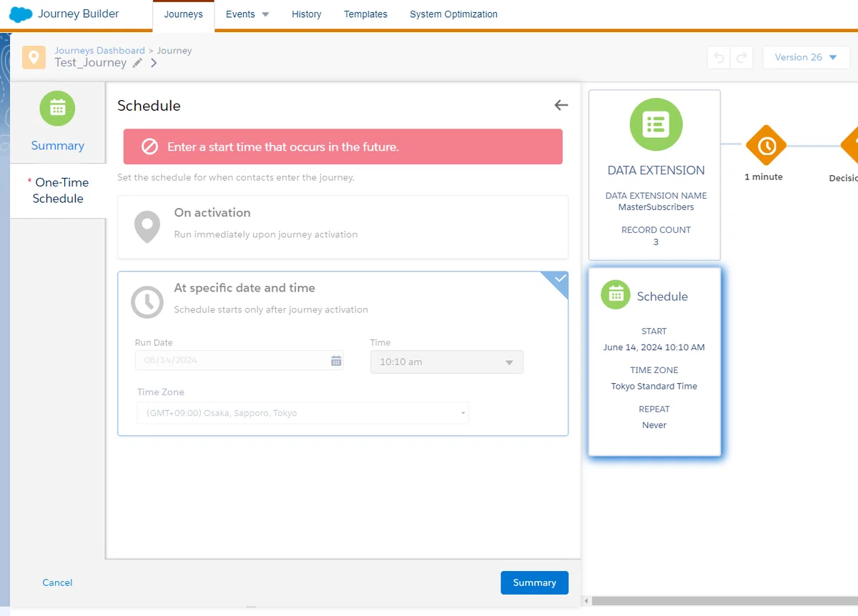The height and width of the screenshot is (616, 858).
Task: Click the blue Summary button
Action: pyautogui.click(x=534, y=582)
